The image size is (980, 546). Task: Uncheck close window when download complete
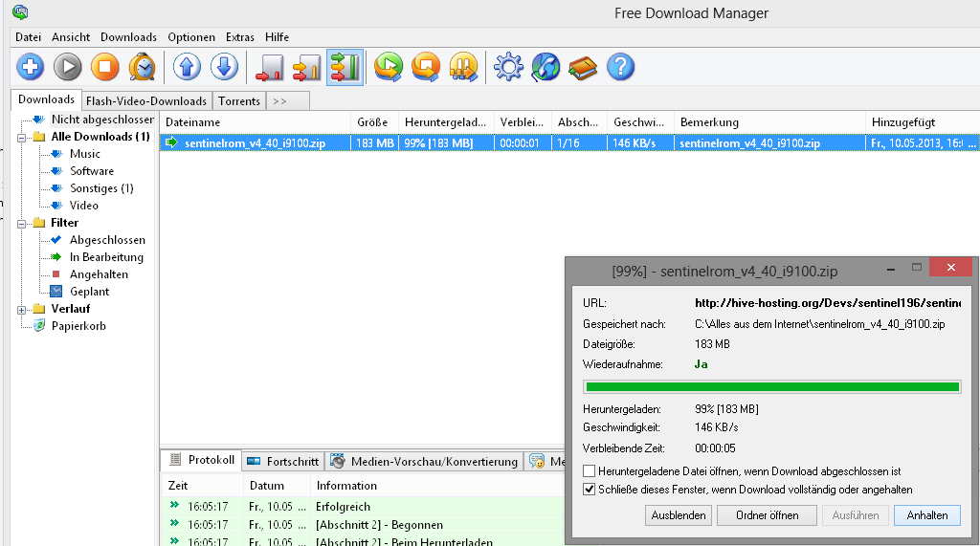click(589, 490)
